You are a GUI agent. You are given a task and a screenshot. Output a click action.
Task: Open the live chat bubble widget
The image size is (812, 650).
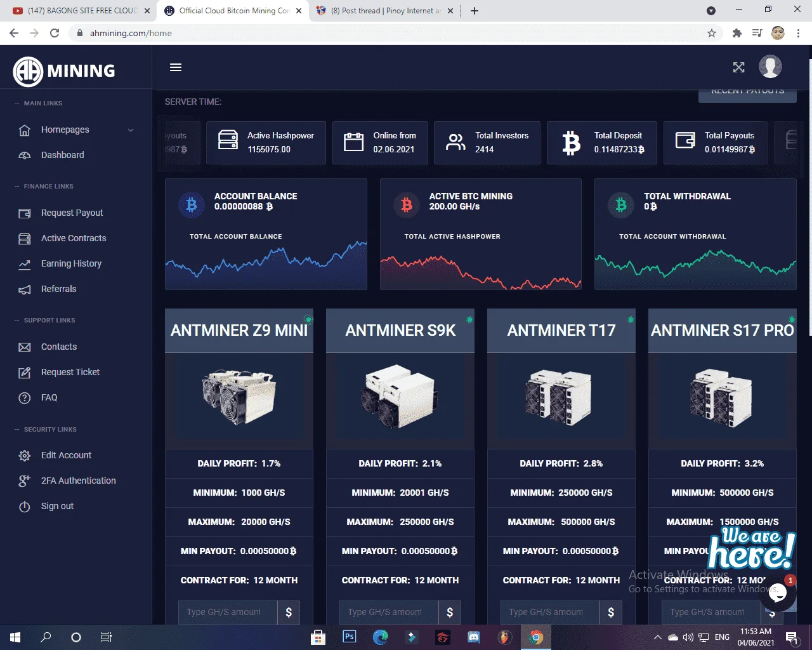(777, 593)
